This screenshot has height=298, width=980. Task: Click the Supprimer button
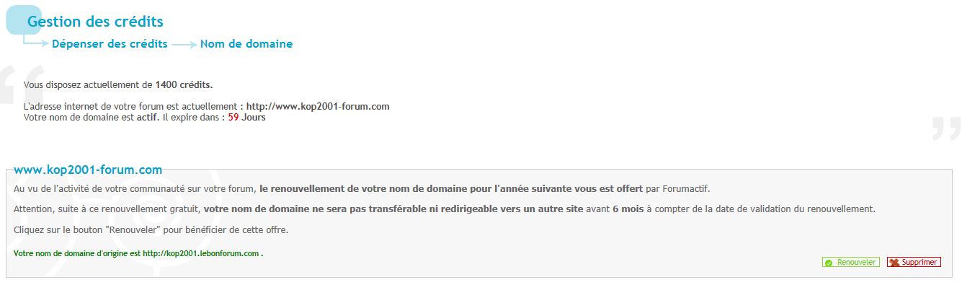coord(914,263)
